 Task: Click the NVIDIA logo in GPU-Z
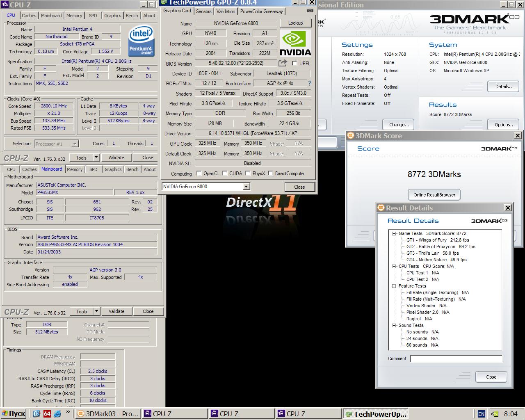coord(295,43)
